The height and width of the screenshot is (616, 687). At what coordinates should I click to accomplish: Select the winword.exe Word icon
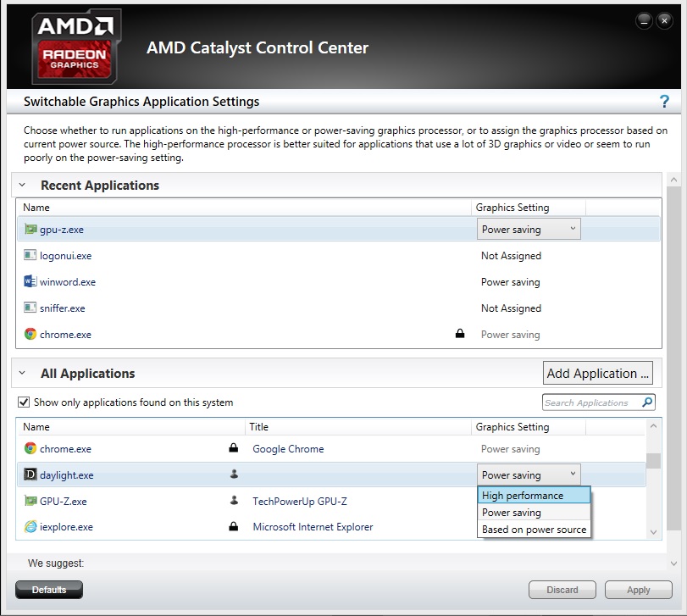pyautogui.click(x=30, y=281)
